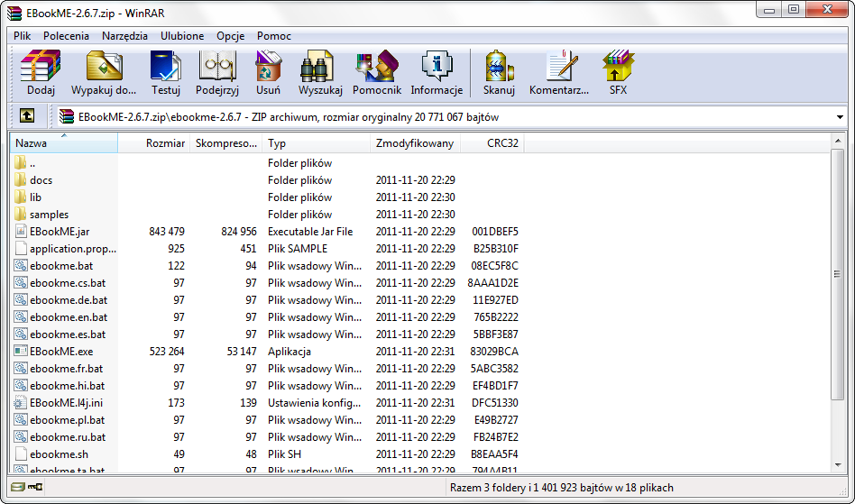Click the 'Executable Jar File' type cell
855x504 pixels.
point(310,231)
